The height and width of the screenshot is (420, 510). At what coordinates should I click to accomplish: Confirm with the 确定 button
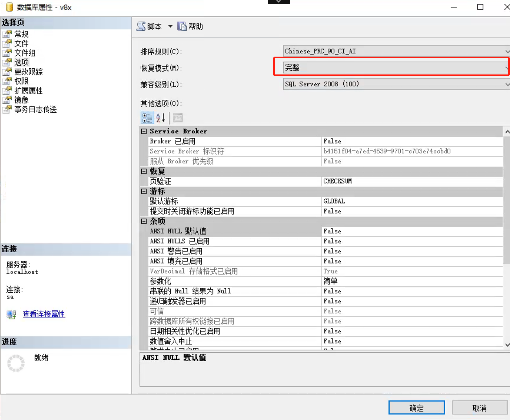(x=416, y=408)
